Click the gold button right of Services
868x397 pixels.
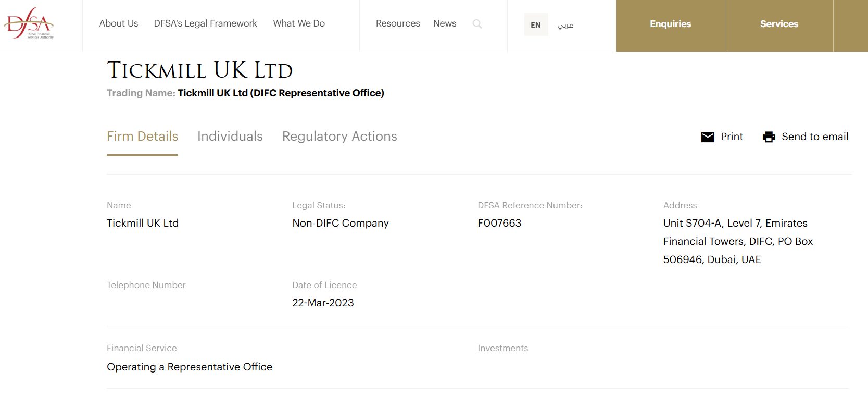tap(851, 26)
